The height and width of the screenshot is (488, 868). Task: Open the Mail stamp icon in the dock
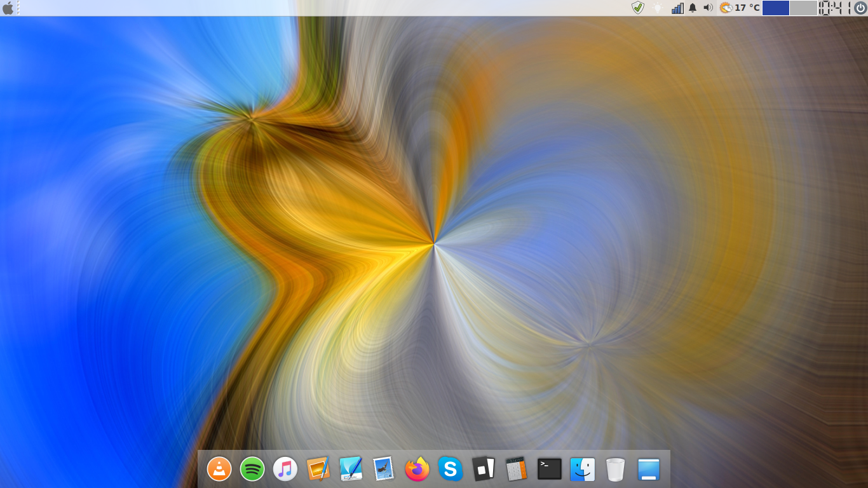[x=384, y=470]
